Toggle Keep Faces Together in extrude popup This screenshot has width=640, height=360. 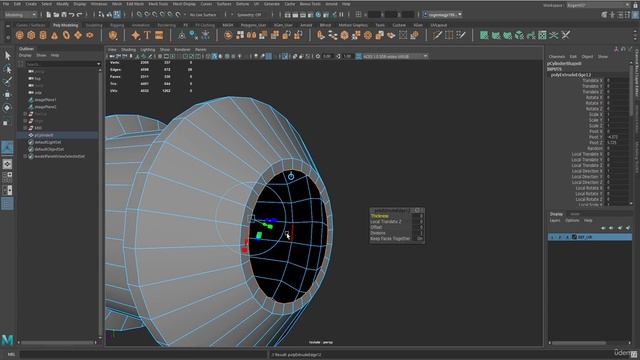coord(419,238)
